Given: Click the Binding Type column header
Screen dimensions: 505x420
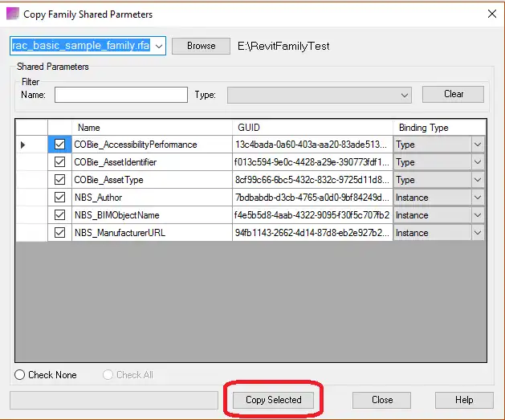Looking at the screenshot, I should pyautogui.click(x=439, y=127).
